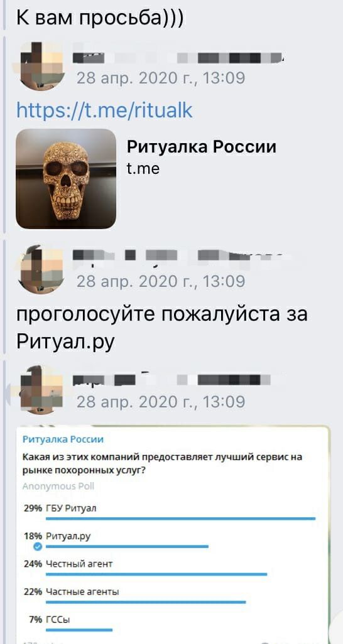Open avatar of the sender asking to vote
The height and width of the screenshot is (644, 343).
(41, 269)
